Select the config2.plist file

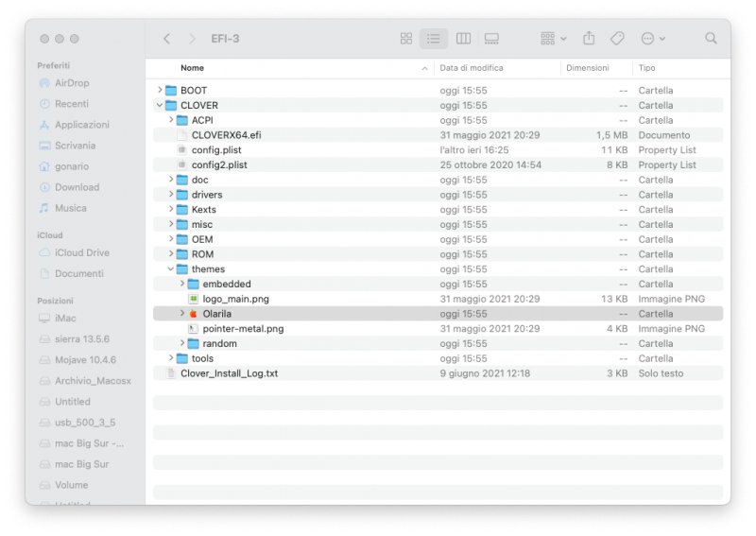point(438,165)
